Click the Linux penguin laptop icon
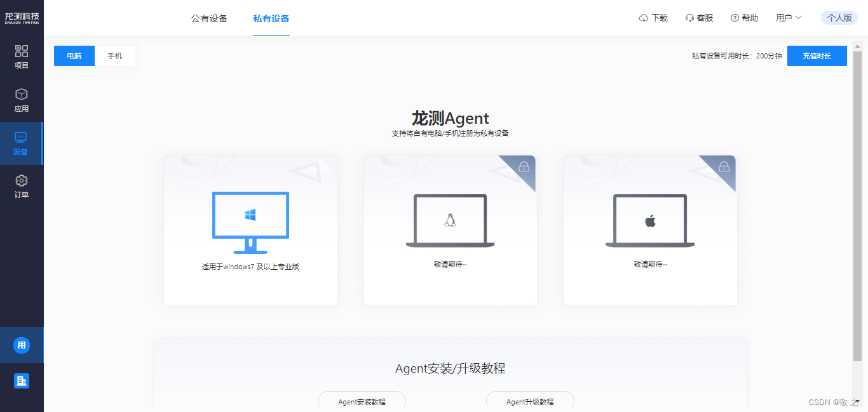The image size is (868, 412). pyautogui.click(x=450, y=221)
